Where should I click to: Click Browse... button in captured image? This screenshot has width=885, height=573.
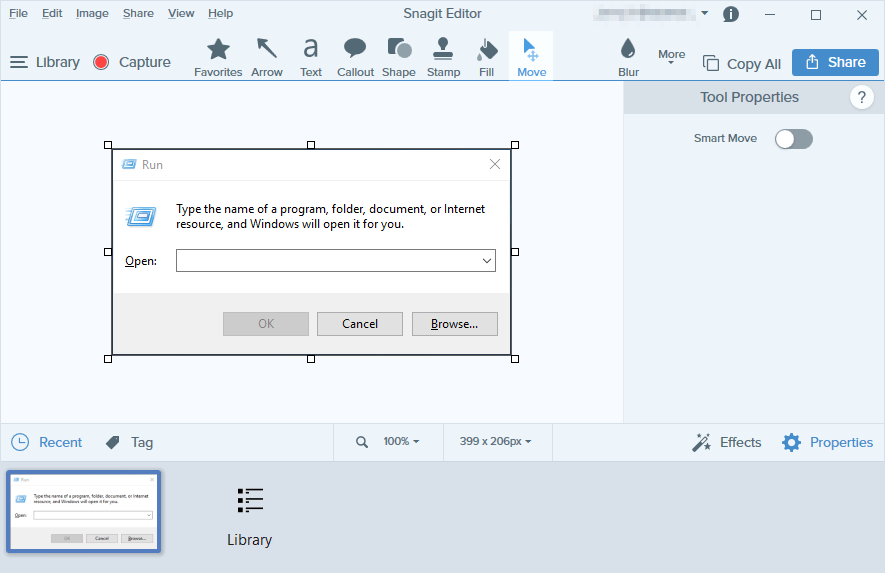coord(455,324)
